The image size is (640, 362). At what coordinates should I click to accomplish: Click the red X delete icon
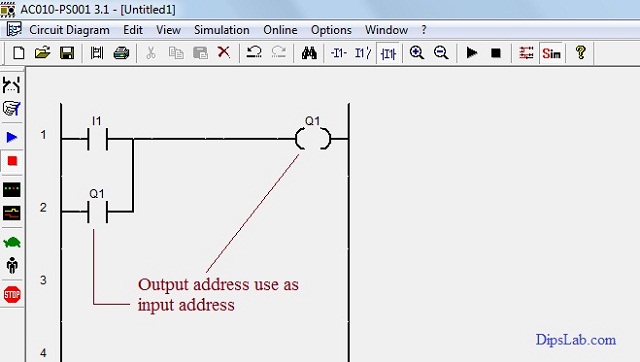point(224,53)
